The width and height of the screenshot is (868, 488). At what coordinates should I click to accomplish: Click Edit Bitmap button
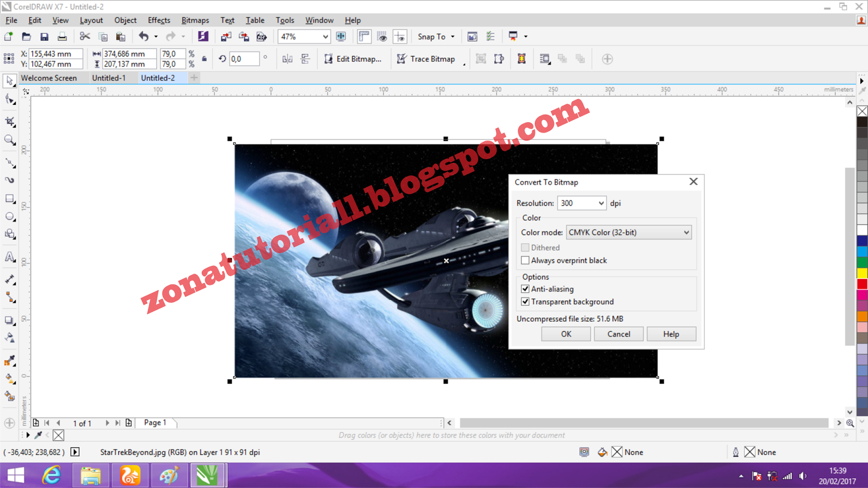[x=353, y=59]
